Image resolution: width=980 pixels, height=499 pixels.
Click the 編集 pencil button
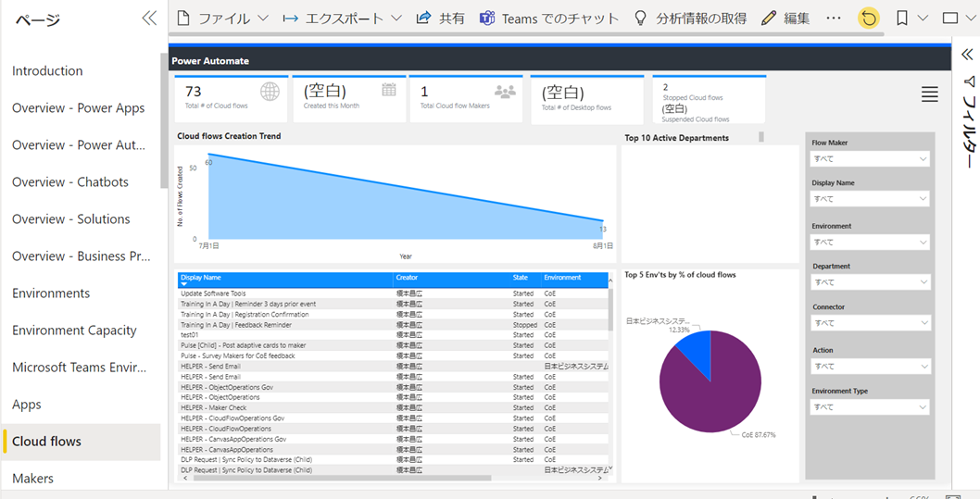[x=785, y=19]
